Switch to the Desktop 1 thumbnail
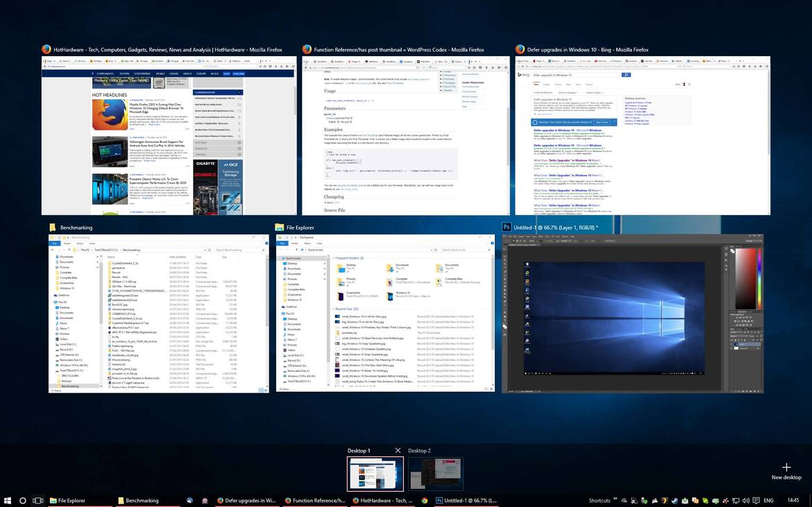This screenshot has height=507, width=812. [375, 474]
